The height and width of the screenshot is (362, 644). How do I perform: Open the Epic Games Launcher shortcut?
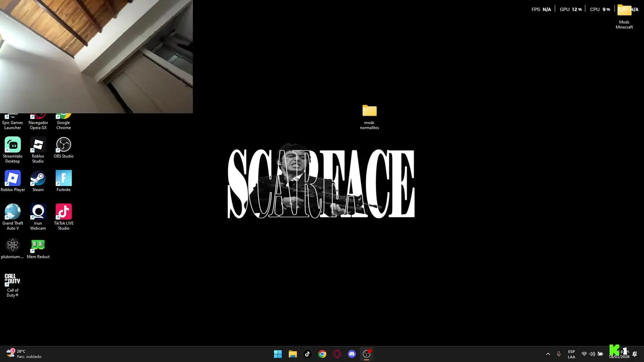[x=13, y=122]
